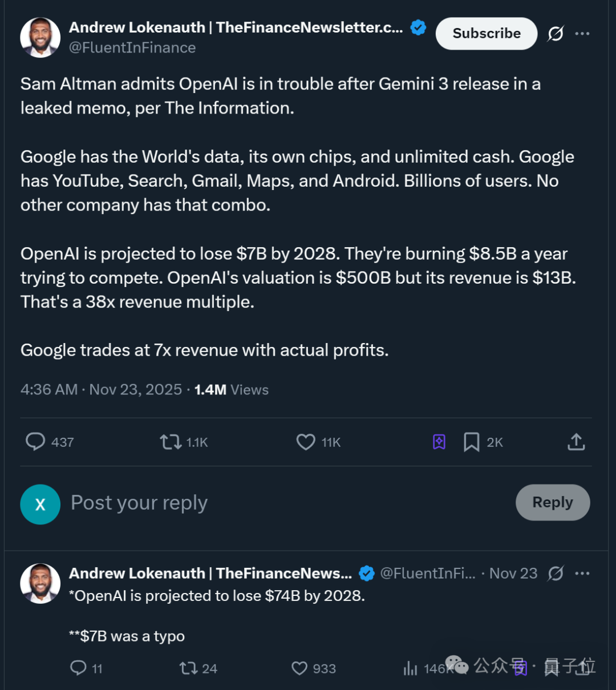Screen dimensions: 616x690
Task: Click the reply bubble icon with 437
Action: (x=35, y=442)
